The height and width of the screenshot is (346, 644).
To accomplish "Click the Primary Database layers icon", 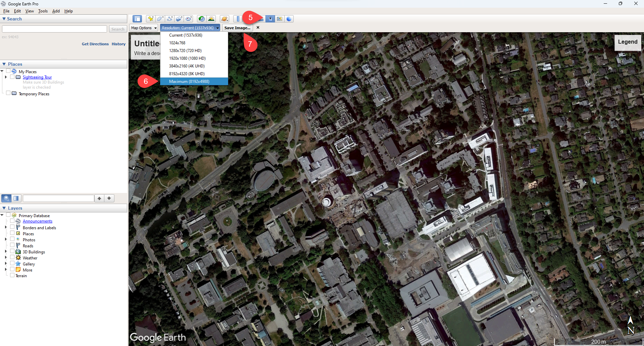I will [14, 215].
